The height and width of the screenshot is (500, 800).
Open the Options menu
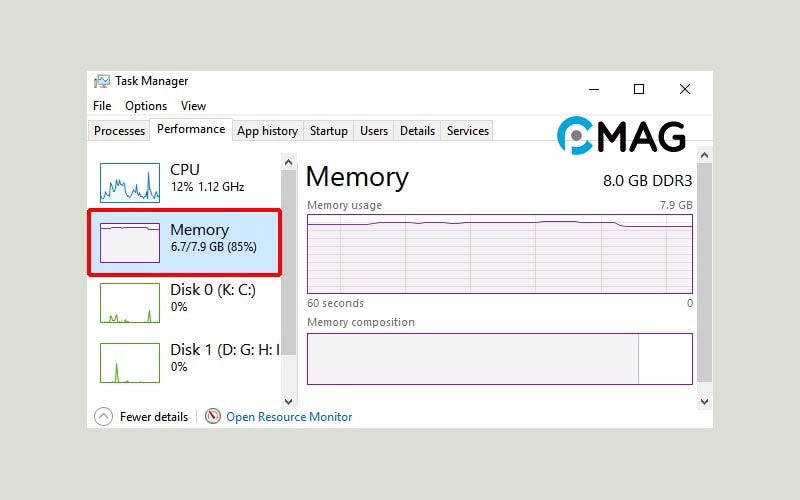(146, 106)
